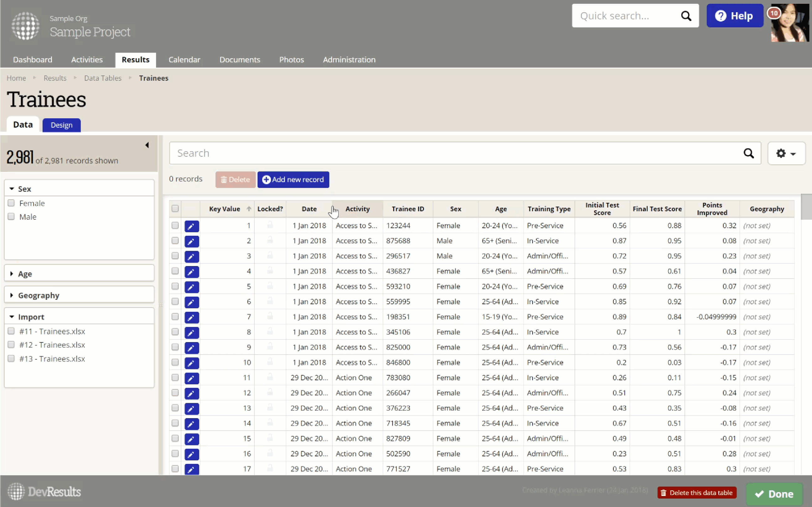Switch to the Design tab
Viewport: 812px width, 507px height.
(x=61, y=125)
